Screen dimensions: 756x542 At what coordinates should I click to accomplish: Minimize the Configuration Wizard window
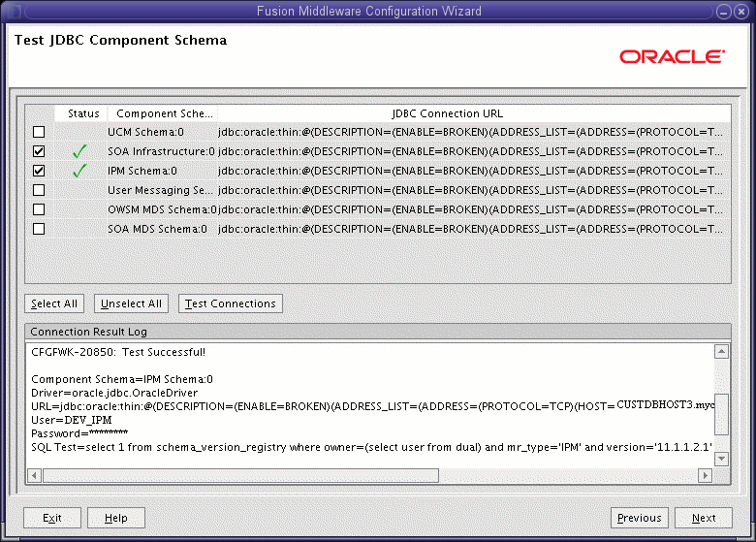tap(724, 12)
